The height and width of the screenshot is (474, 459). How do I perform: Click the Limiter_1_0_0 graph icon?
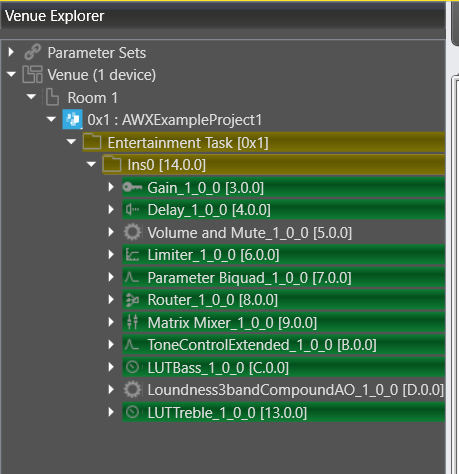132,255
